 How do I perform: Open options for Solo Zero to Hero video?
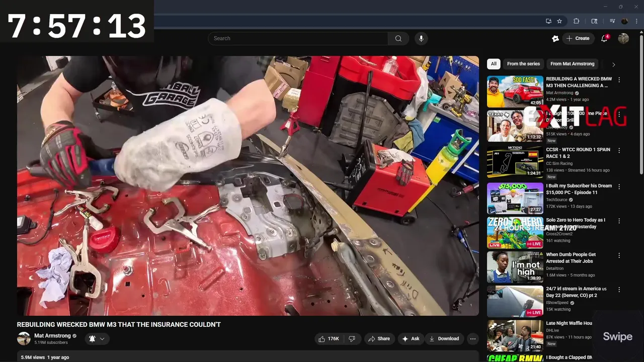pos(619,221)
